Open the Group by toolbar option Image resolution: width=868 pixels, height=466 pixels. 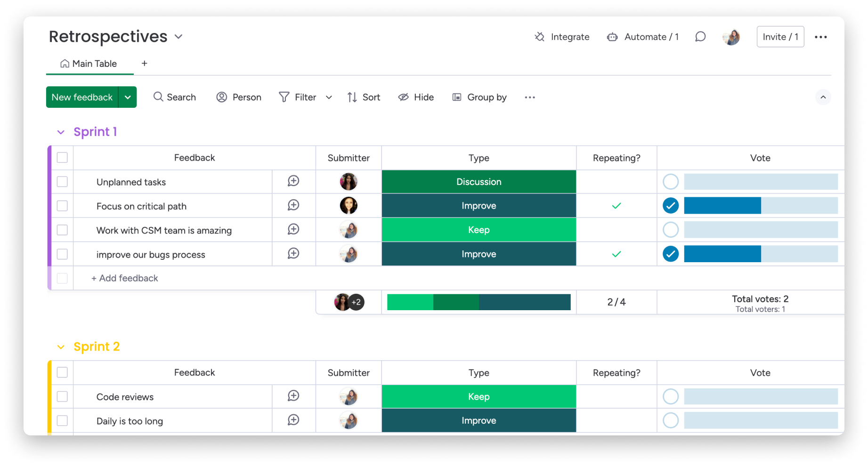[479, 97]
